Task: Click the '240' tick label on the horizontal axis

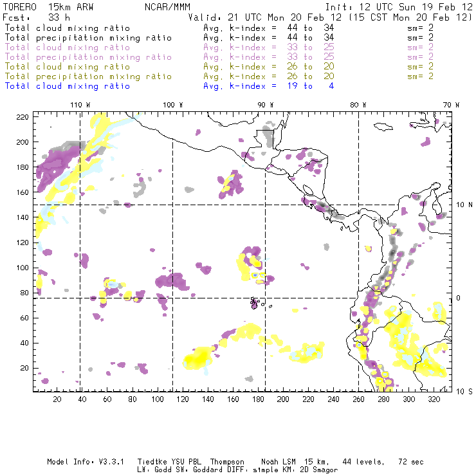Action: [x=333, y=399]
